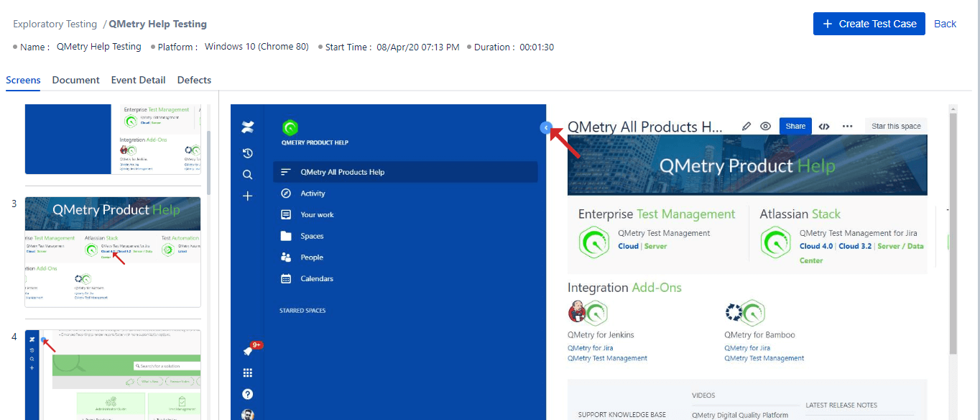Click the QMetry Product Help space logo
The height and width of the screenshot is (420, 980).
click(290, 128)
